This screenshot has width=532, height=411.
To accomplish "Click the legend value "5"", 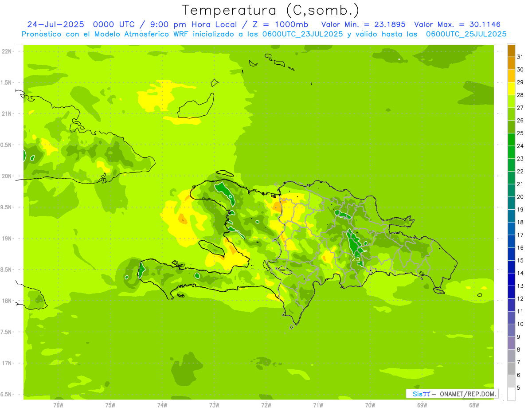I will coord(519,388).
